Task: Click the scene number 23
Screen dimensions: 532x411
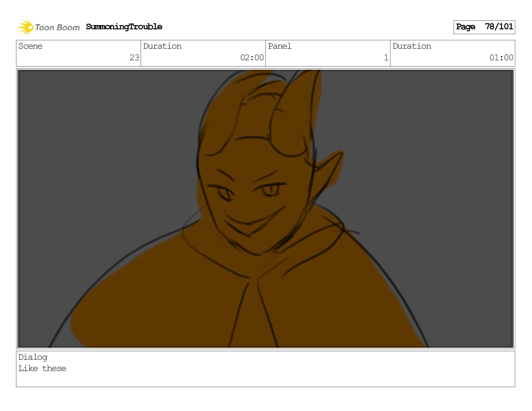Action: tap(134, 58)
